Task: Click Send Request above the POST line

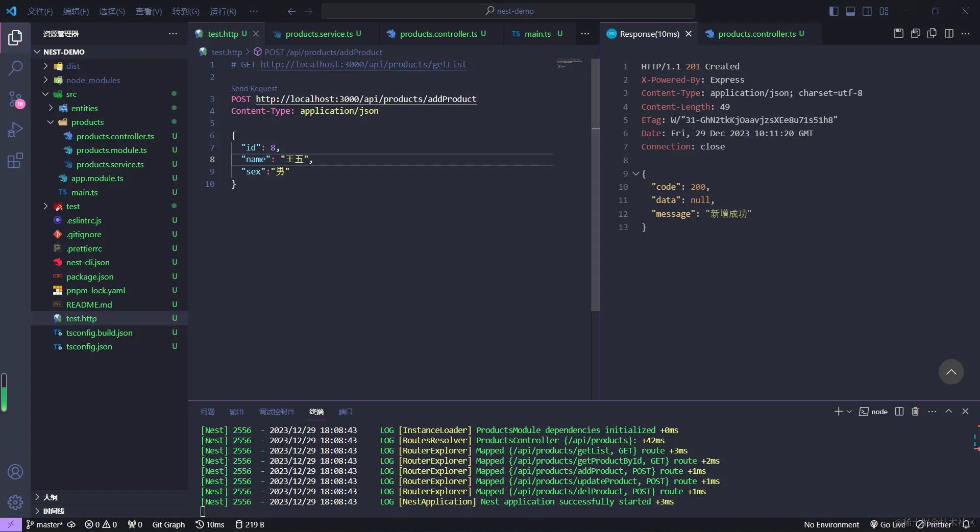Action: 254,88
